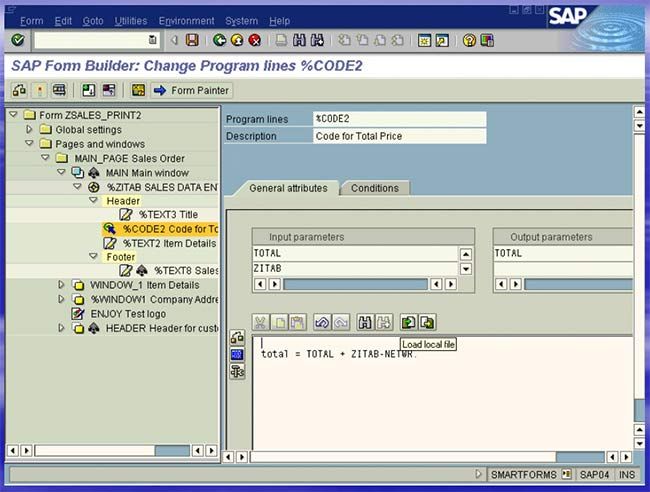Open the Utilities menu
650x492 pixels.
131,21
